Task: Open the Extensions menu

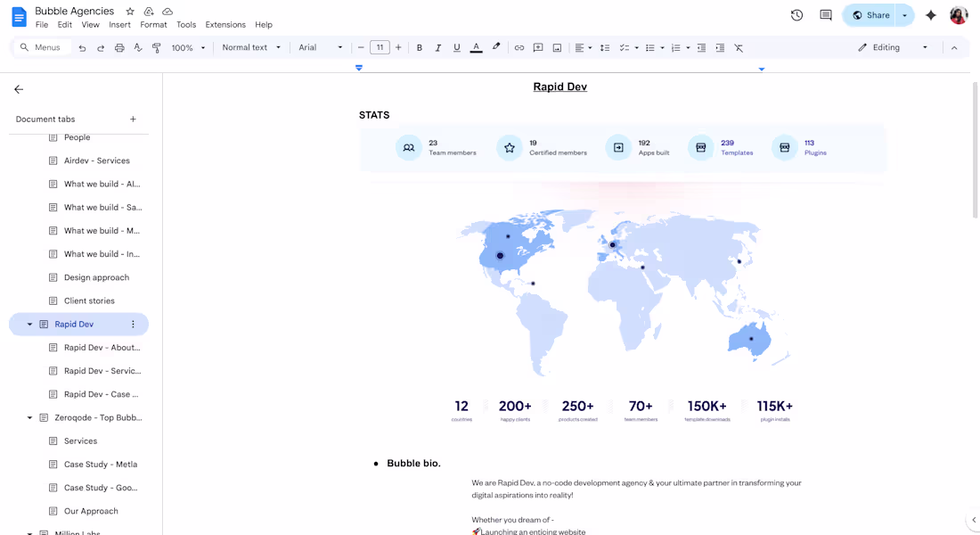Action: (225, 25)
